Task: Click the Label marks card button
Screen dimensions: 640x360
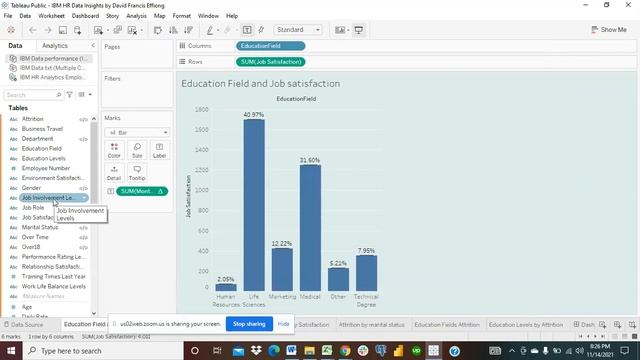Action: point(159,151)
